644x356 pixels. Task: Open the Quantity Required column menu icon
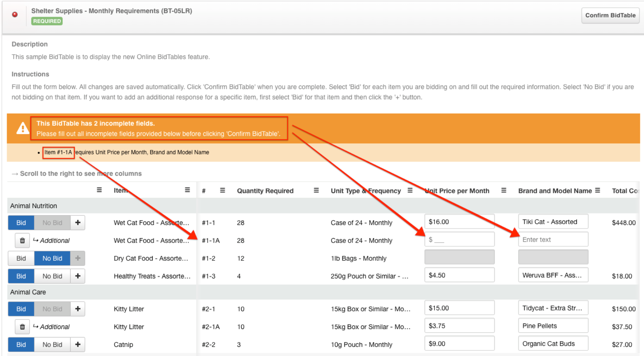(316, 191)
